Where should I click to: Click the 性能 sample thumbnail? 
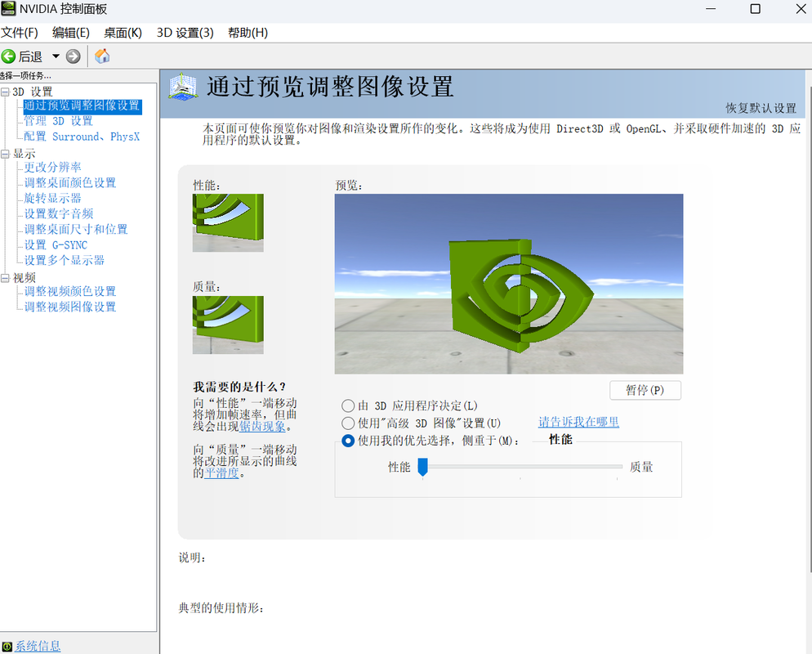tap(228, 223)
